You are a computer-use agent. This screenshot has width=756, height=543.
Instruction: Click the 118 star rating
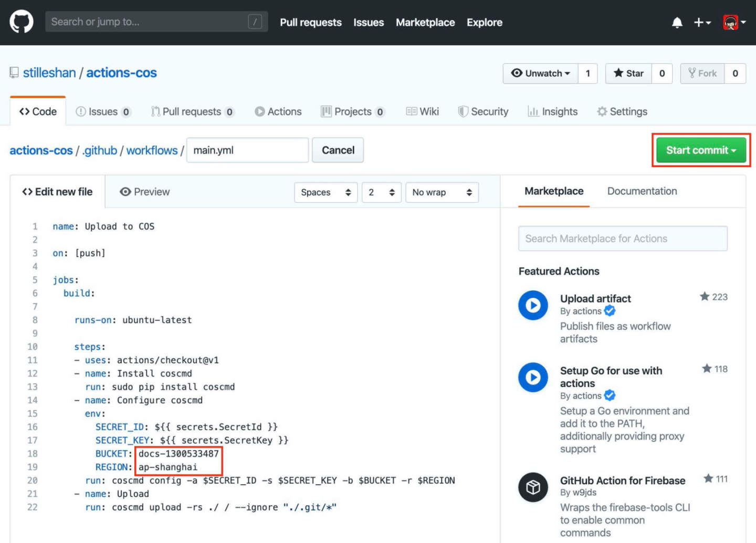pos(715,369)
